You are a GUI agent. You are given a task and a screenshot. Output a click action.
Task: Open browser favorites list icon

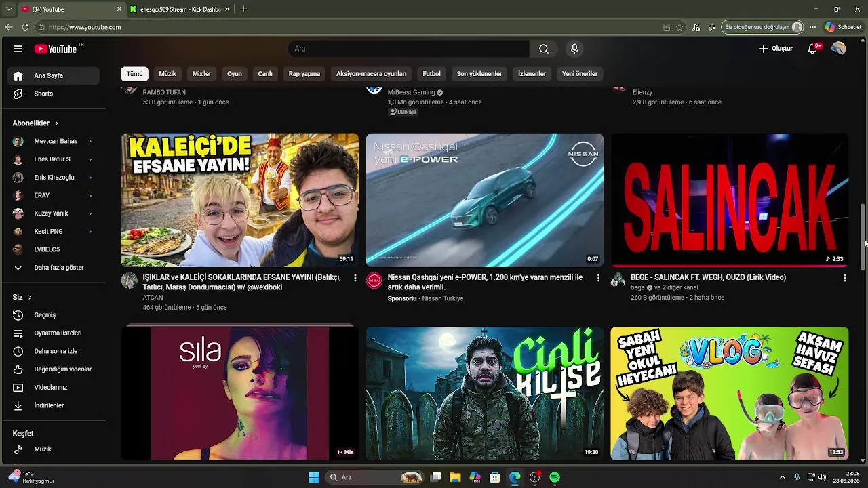point(712,27)
